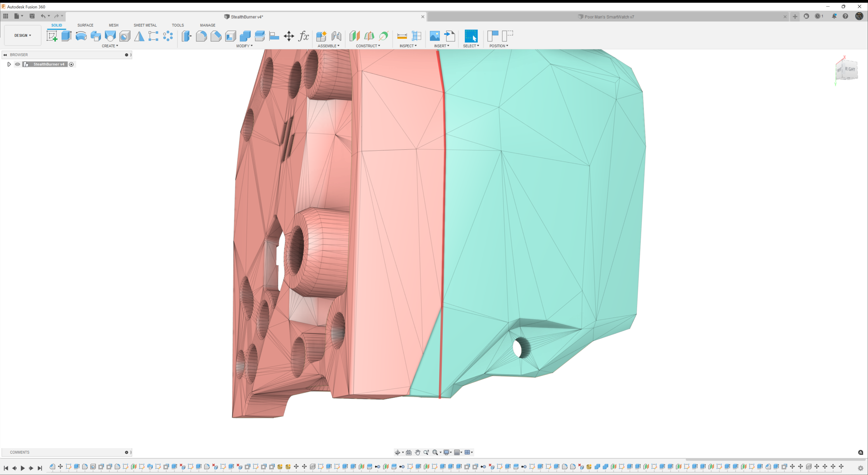Image resolution: width=868 pixels, height=475 pixels.
Task: Switch to the SURFACE tab
Action: (x=85, y=25)
